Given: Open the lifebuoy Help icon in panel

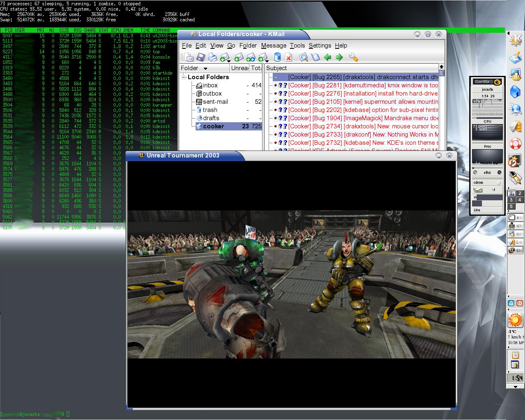Looking at the screenshot, I should coord(515,144).
